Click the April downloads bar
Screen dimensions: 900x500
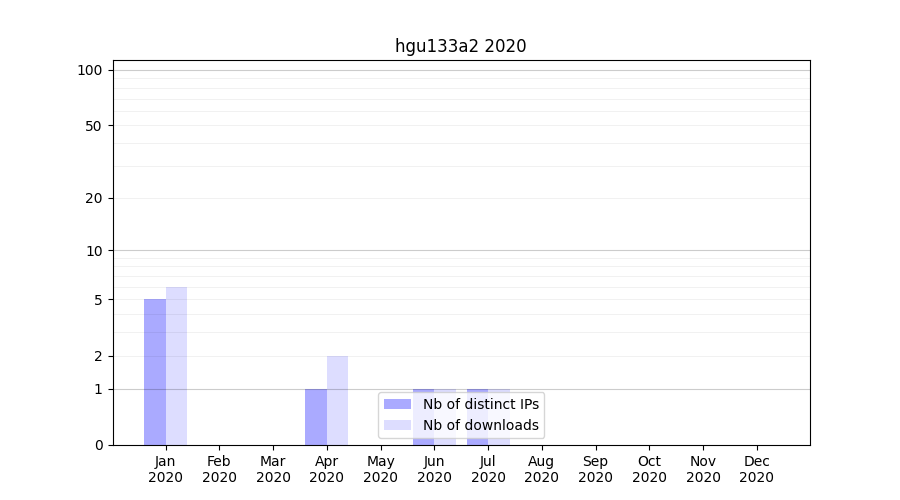[337, 400]
